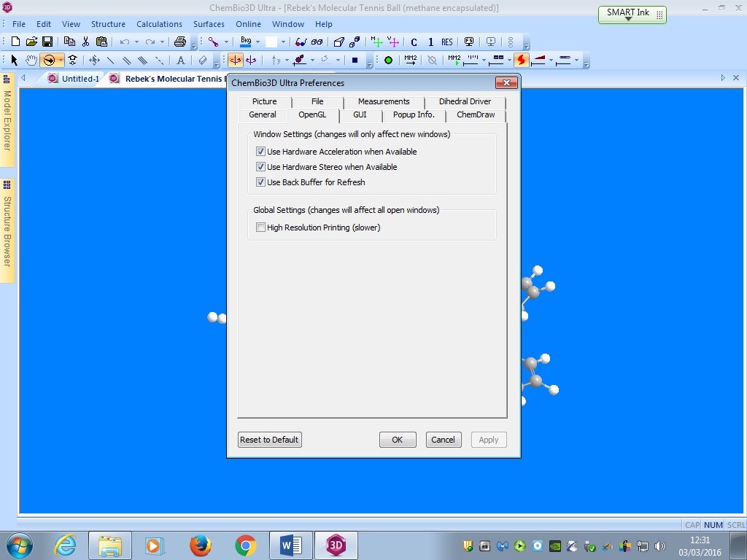Click the white background color swatch
The height and width of the screenshot is (560, 747).
pos(271,42)
